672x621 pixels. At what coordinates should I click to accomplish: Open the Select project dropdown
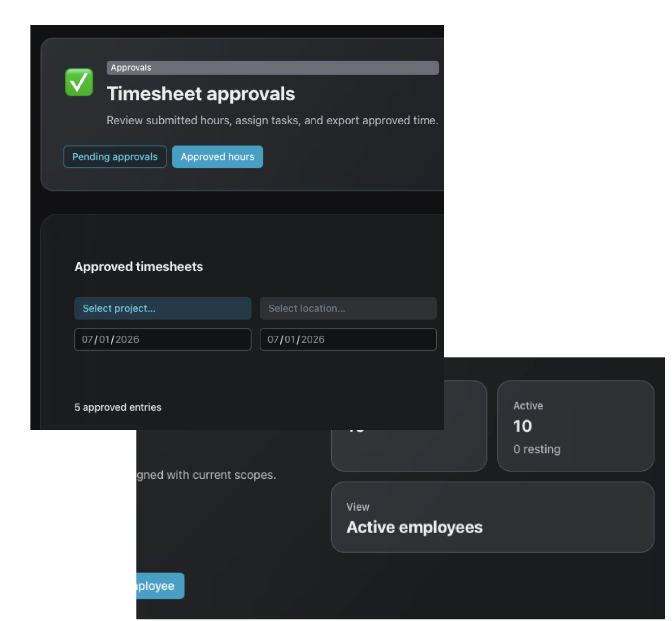pyautogui.click(x=162, y=309)
